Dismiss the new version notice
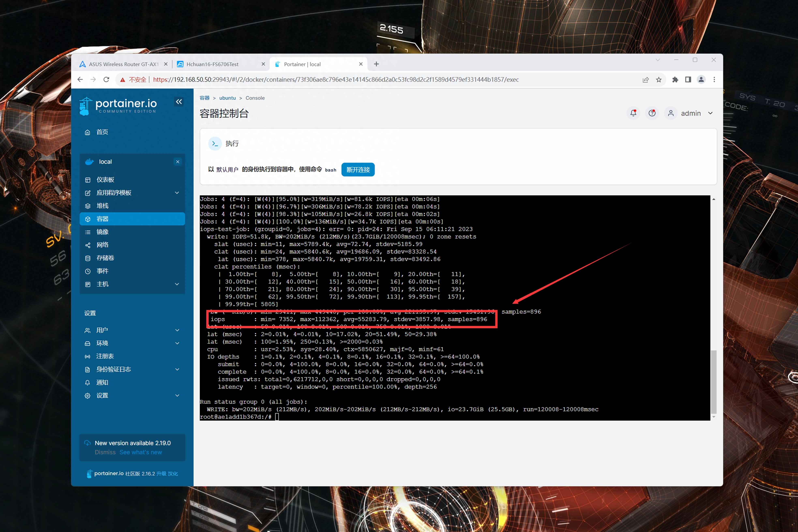The height and width of the screenshot is (532, 798). [105, 452]
